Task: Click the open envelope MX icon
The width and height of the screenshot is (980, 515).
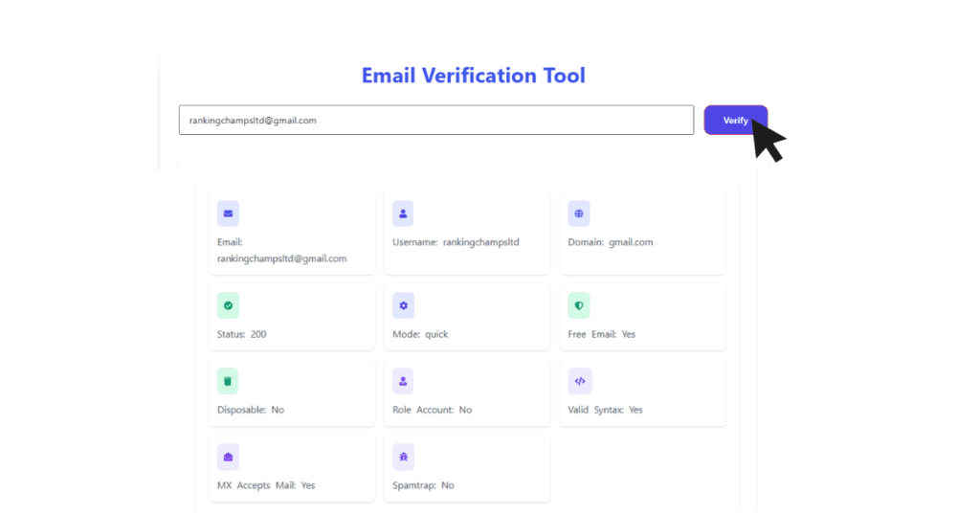Action: click(228, 457)
